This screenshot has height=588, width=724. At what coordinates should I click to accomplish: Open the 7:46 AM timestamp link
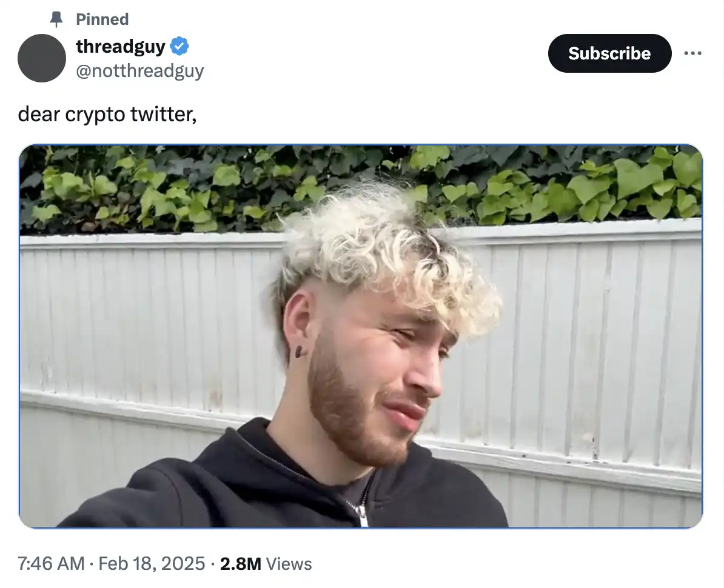tap(51, 564)
